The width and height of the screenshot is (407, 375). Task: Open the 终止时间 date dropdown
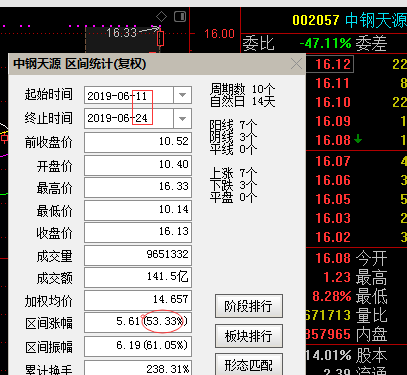pyautogui.click(x=182, y=118)
